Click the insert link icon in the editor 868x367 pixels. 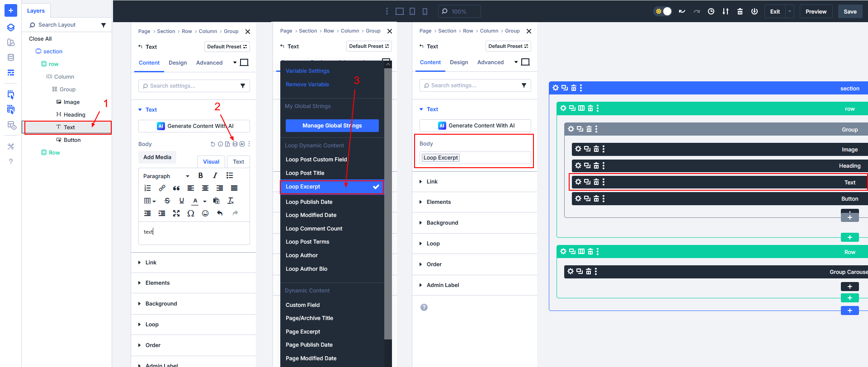pos(162,188)
